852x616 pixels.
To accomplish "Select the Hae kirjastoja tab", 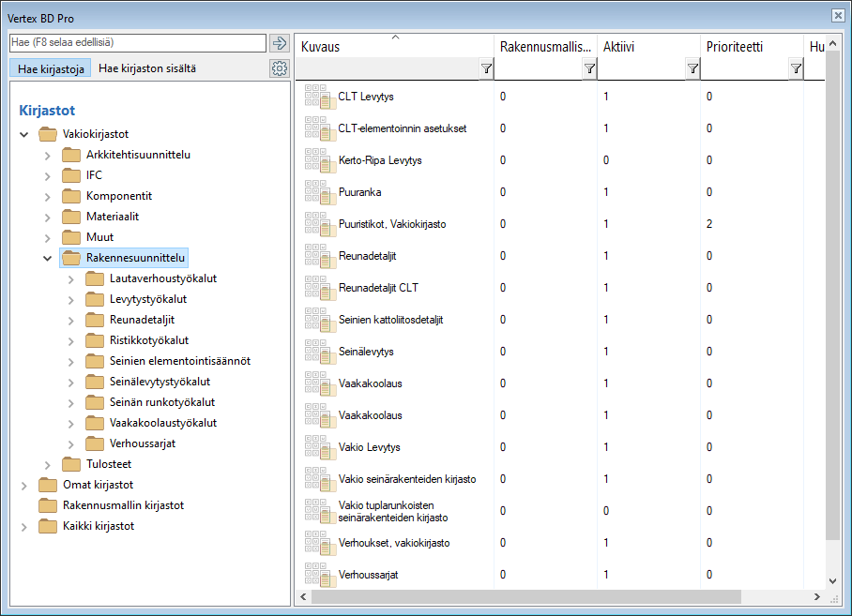I will (51, 68).
